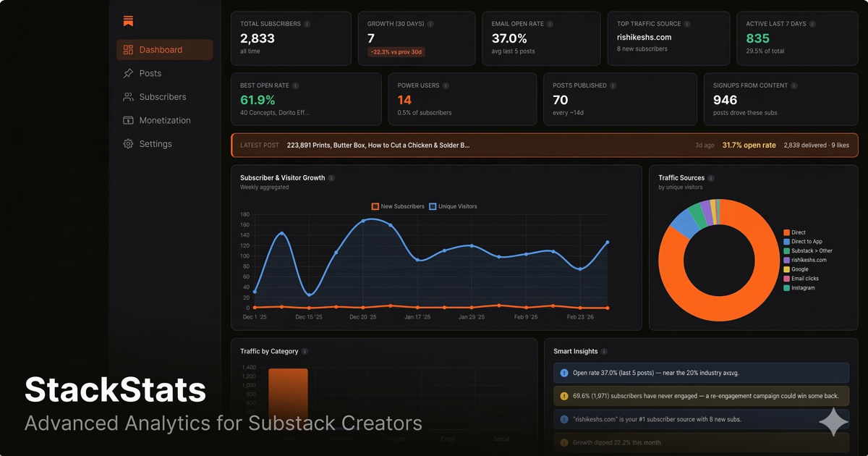Expand the Traffic Sources info tooltip
The image size is (868, 456).
(x=710, y=177)
